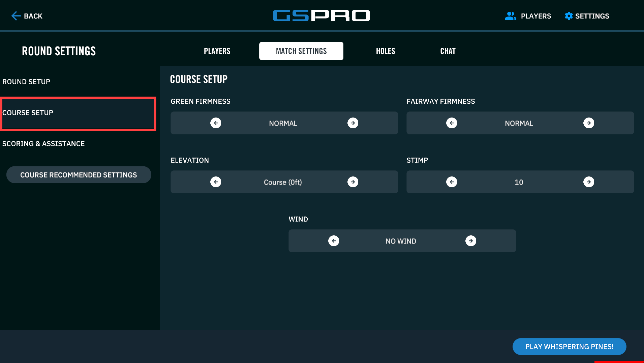Click the Back arrow icon
644x363 pixels.
[x=16, y=16]
